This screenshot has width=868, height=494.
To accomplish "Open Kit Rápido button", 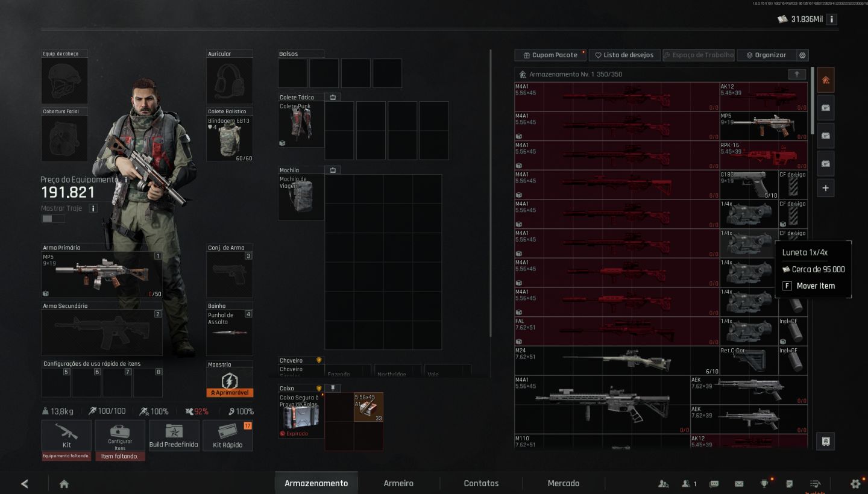I will pyautogui.click(x=228, y=436).
